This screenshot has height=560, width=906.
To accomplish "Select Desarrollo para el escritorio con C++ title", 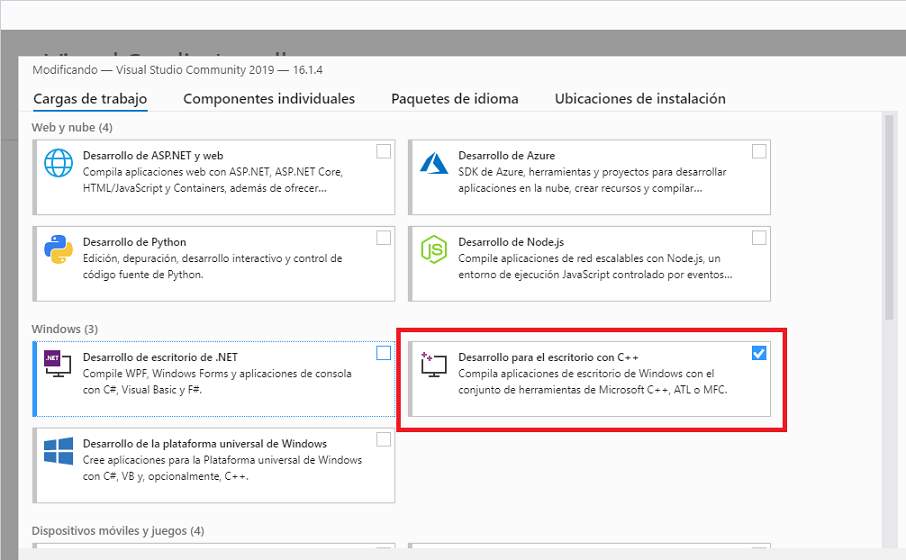I will tap(548, 357).
